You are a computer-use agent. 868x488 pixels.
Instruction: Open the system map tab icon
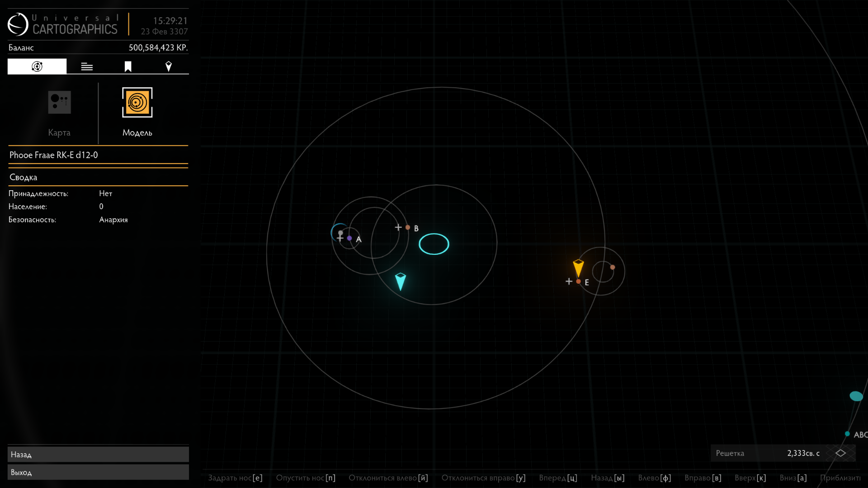coord(37,66)
